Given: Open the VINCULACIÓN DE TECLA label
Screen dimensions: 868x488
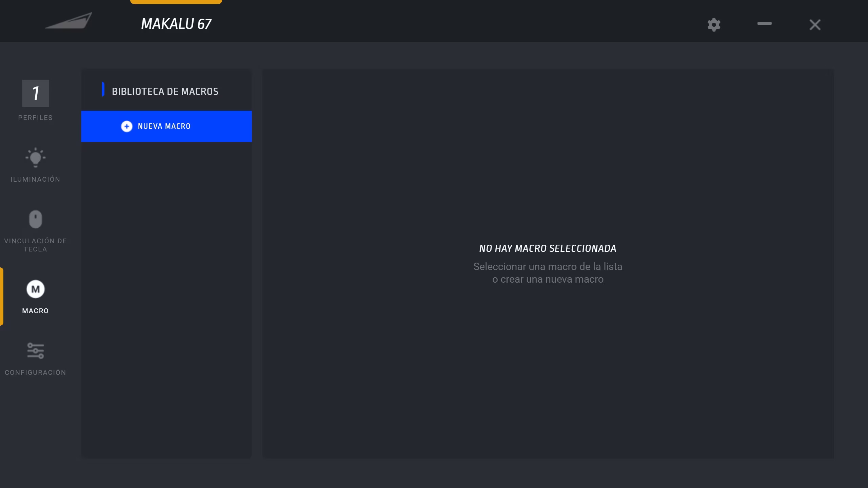Looking at the screenshot, I should [x=36, y=245].
